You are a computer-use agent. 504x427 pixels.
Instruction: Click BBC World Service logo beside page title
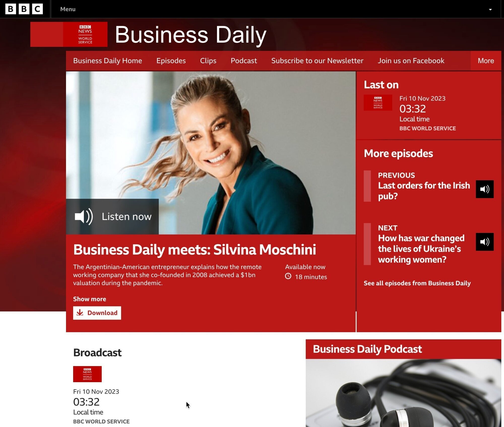click(x=85, y=34)
